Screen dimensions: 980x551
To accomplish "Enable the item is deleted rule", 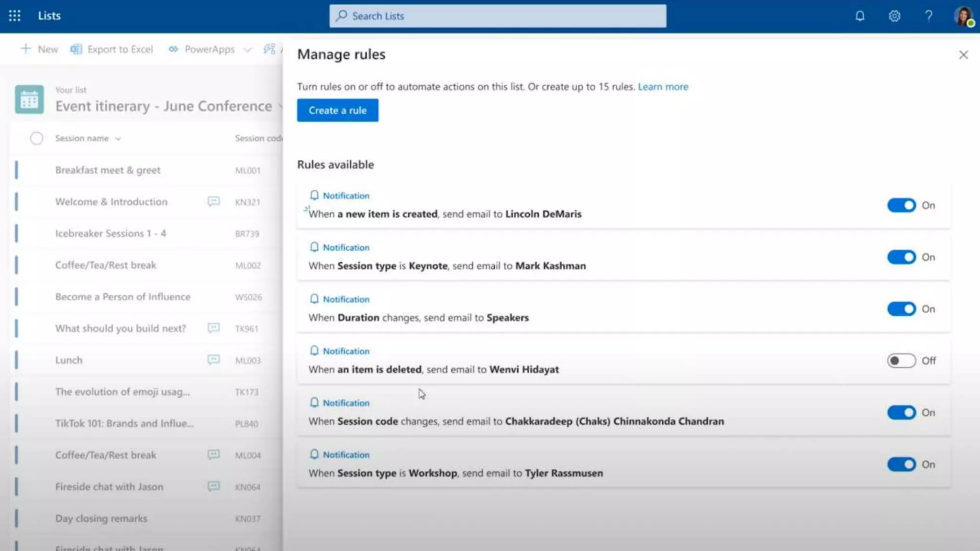I will tap(901, 361).
